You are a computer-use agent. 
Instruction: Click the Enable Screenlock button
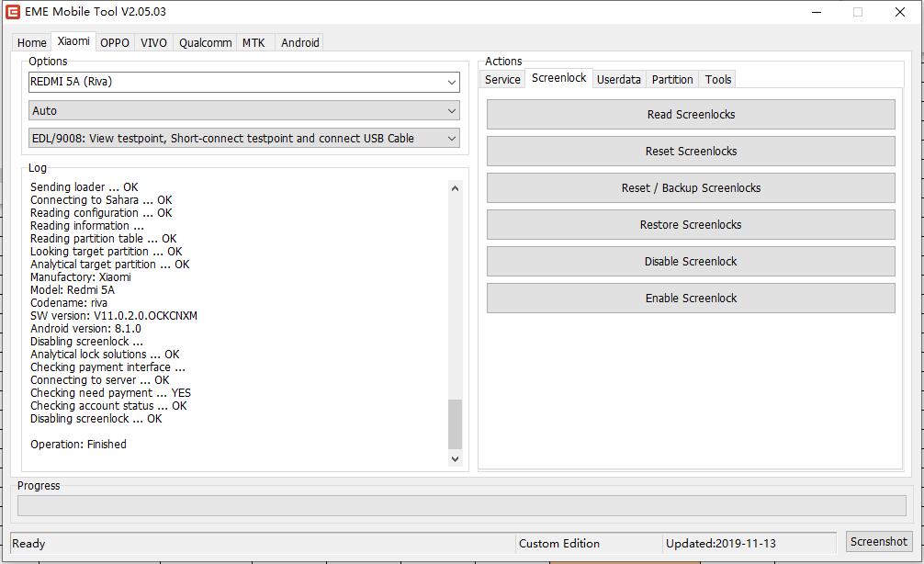691,299
